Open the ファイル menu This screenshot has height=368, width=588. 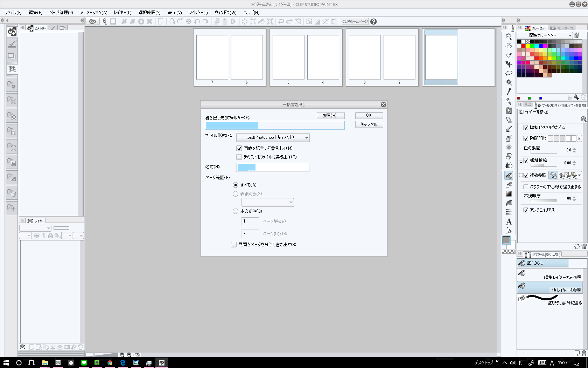(13, 13)
